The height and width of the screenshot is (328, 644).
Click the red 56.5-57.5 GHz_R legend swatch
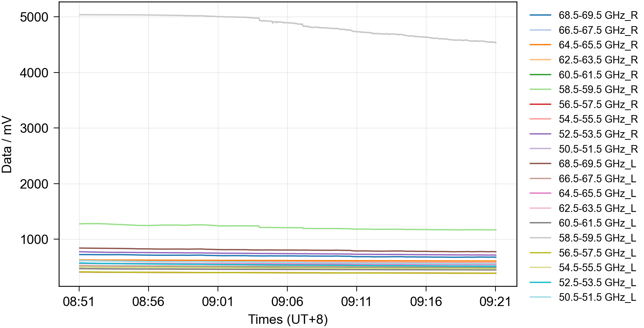tap(540, 104)
